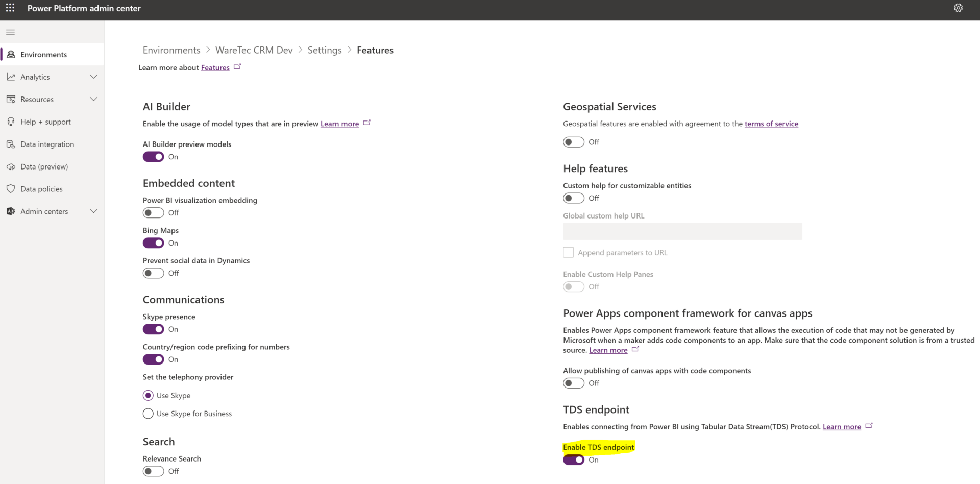Open Data policies menu item
The height and width of the screenshot is (484, 980).
click(x=52, y=189)
